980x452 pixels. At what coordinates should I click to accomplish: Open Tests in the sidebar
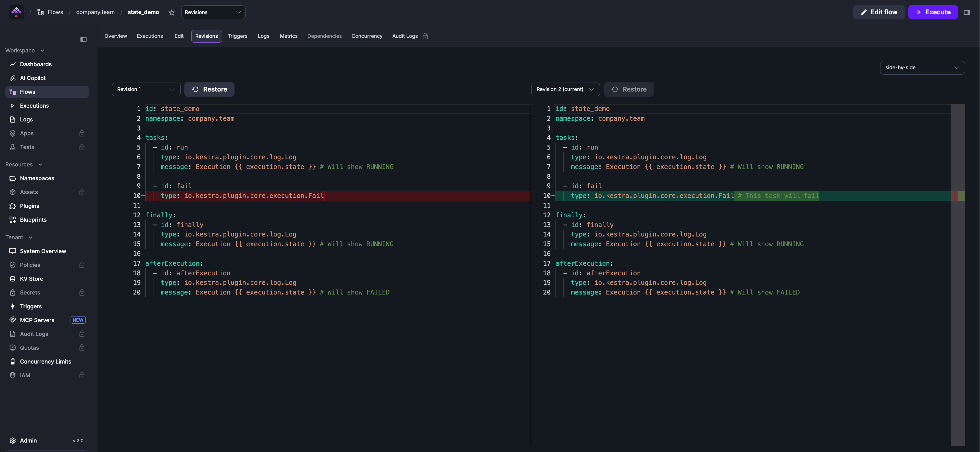pos(47,147)
